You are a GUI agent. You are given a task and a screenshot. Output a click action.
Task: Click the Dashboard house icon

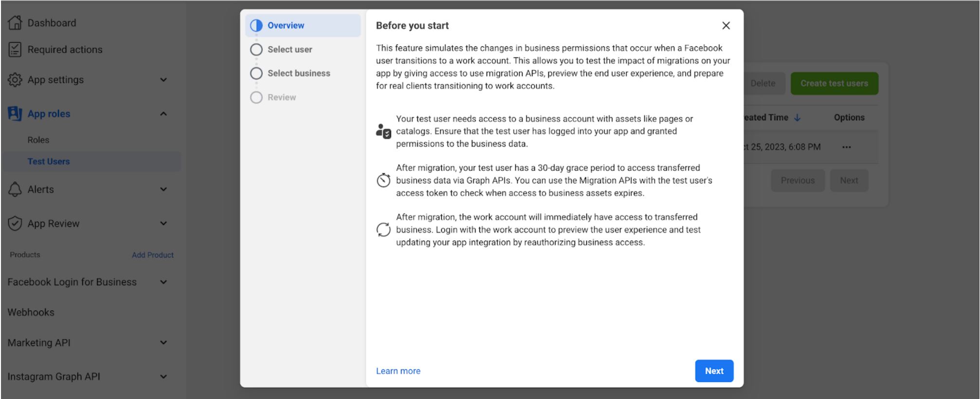[x=15, y=22]
